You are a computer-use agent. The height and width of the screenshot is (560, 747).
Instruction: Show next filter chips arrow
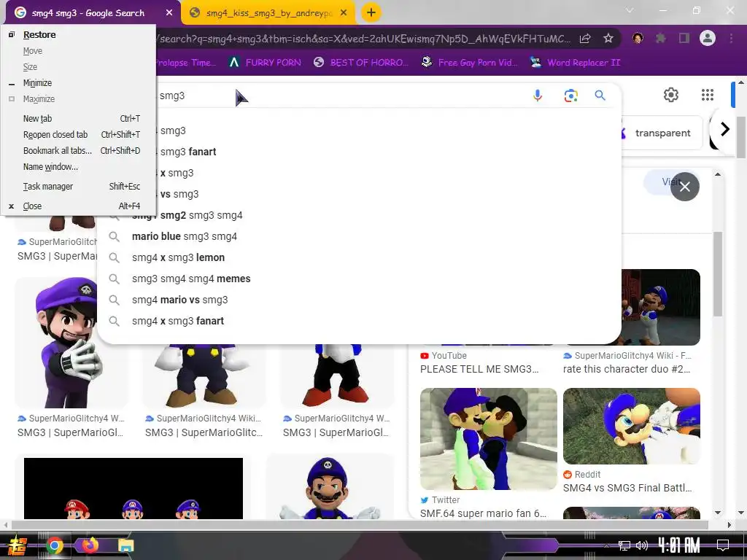[724, 129]
